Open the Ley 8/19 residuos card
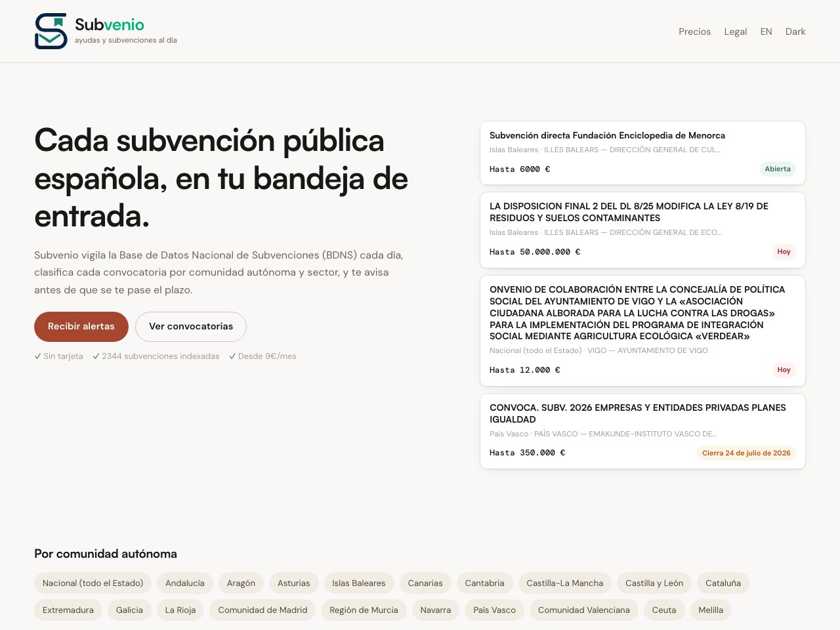Viewport: 840px width, 630px height. click(x=642, y=230)
